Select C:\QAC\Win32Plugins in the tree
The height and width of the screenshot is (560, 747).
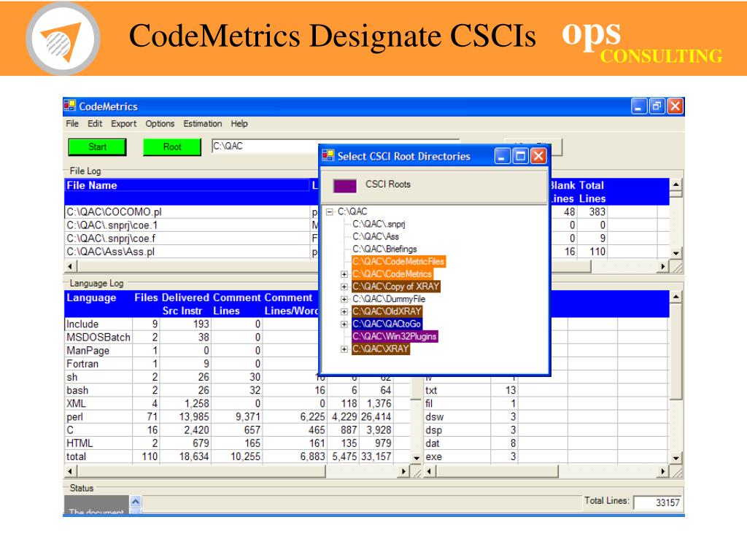[x=395, y=336]
